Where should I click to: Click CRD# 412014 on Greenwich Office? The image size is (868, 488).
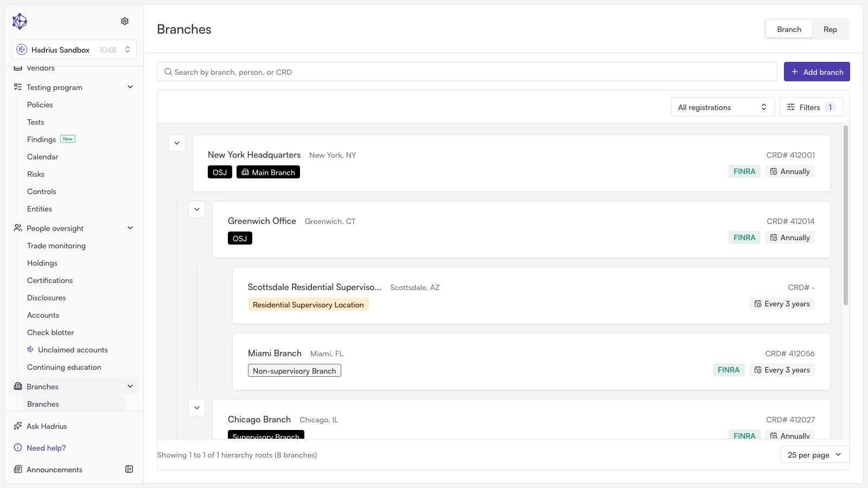pyautogui.click(x=790, y=221)
